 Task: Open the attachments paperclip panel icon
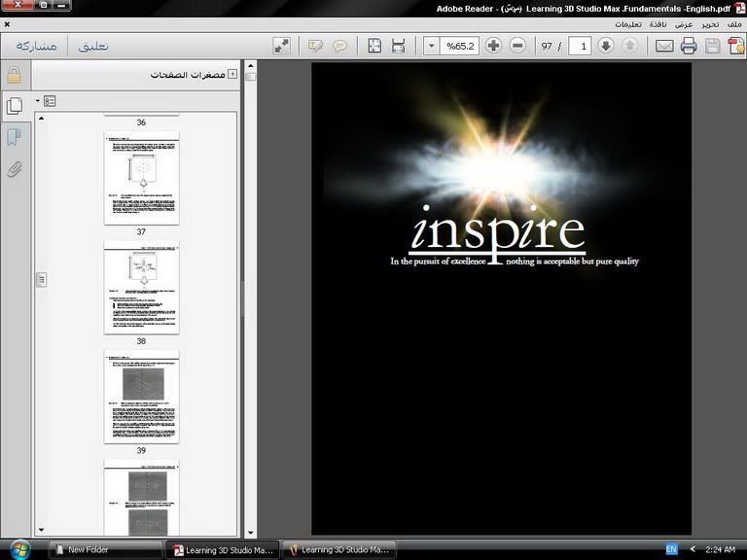[x=15, y=169]
